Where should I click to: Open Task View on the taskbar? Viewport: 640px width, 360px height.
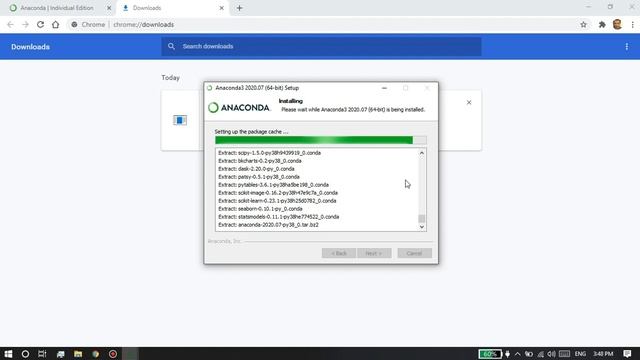pyautogui.click(x=42, y=354)
